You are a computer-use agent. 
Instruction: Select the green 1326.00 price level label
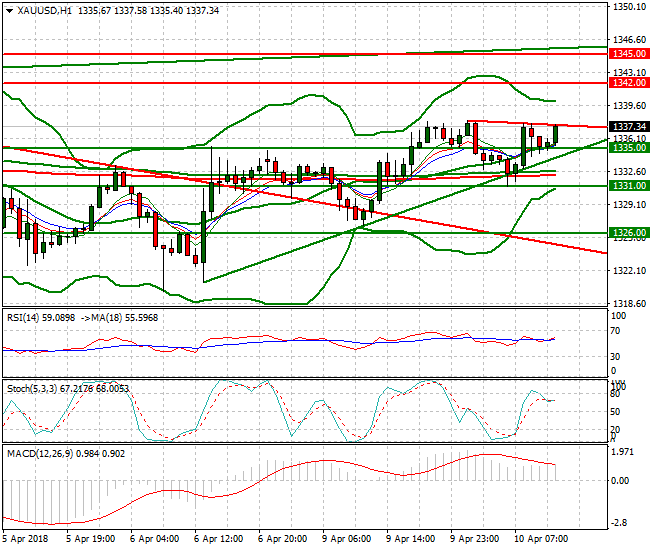point(628,232)
